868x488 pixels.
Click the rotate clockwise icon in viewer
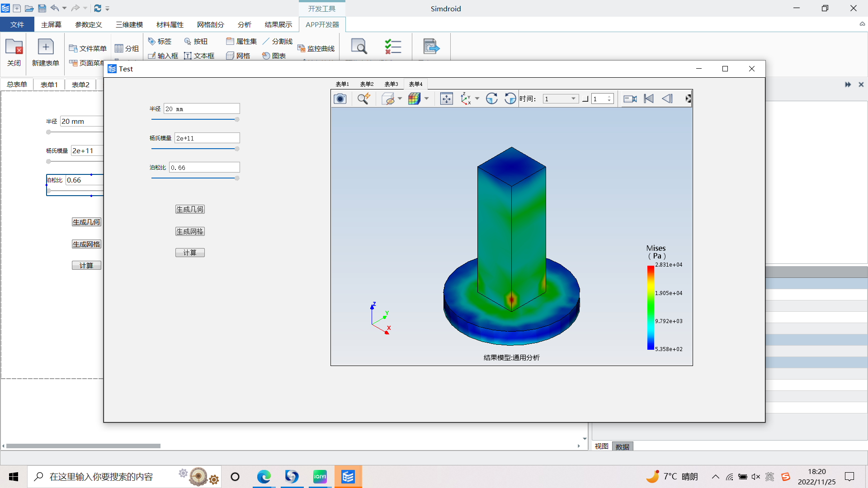(x=491, y=99)
